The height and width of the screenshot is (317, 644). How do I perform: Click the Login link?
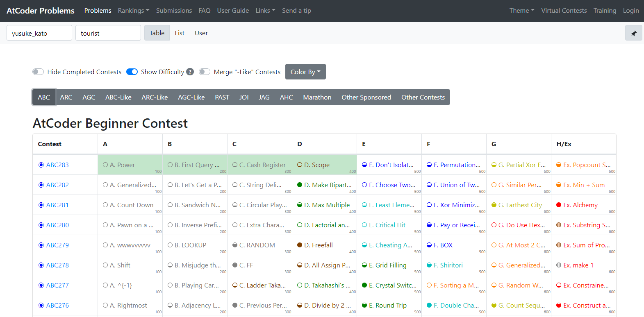(x=631, y=11)
